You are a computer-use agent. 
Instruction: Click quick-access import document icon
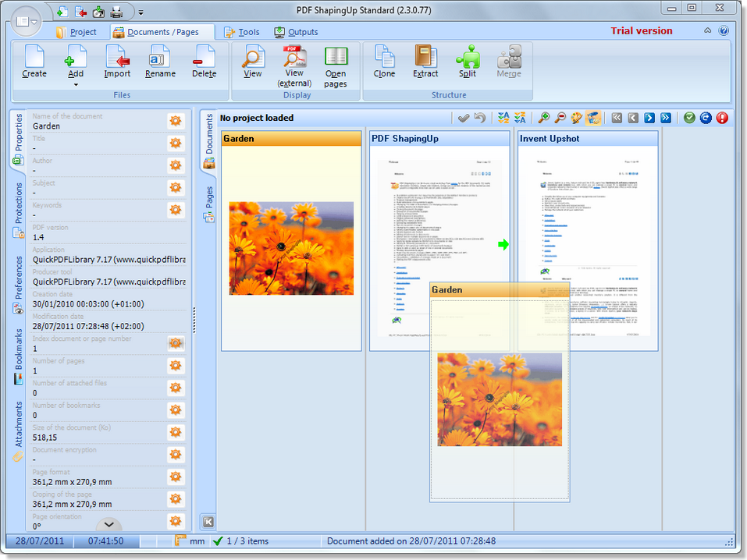pyautogui.click(x=80, y=12)
